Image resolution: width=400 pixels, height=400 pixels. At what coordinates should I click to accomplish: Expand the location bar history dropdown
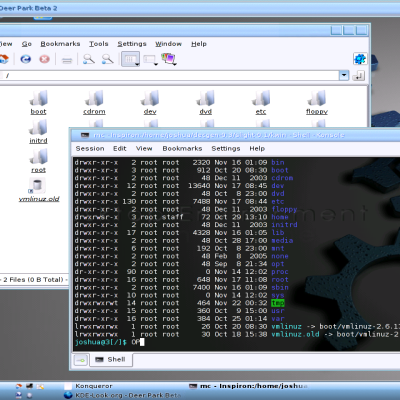tap(344, 75)
